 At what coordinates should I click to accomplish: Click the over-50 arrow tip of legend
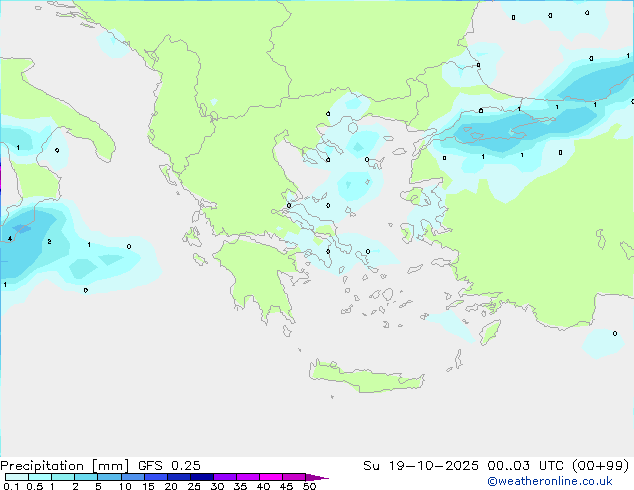click(x=317, y=477)
